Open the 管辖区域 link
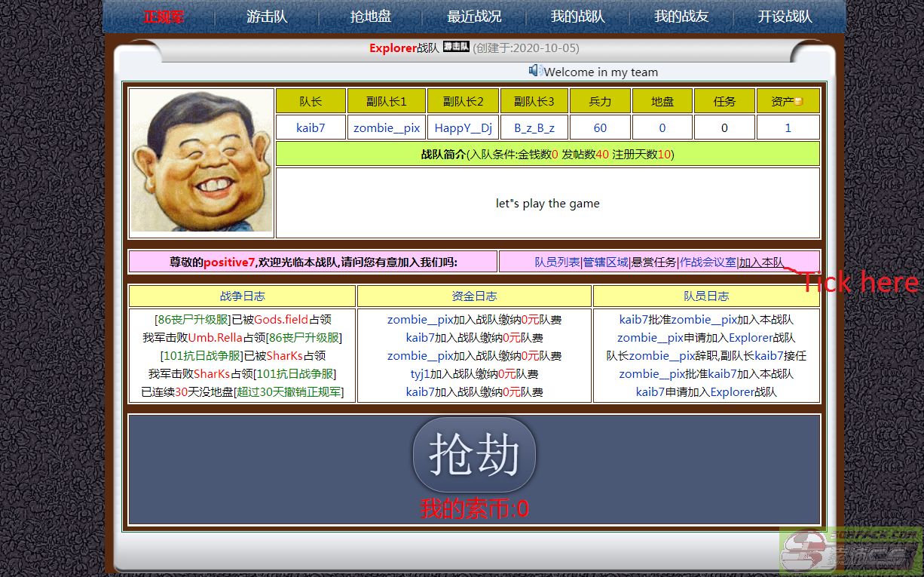Viewport: 924px width, 577px height. pos(605,262)
